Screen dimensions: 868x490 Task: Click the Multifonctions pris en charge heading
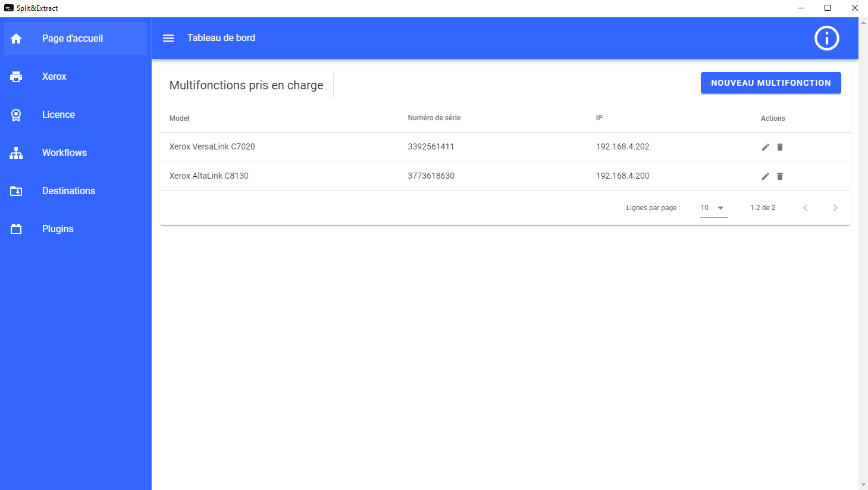246,85
